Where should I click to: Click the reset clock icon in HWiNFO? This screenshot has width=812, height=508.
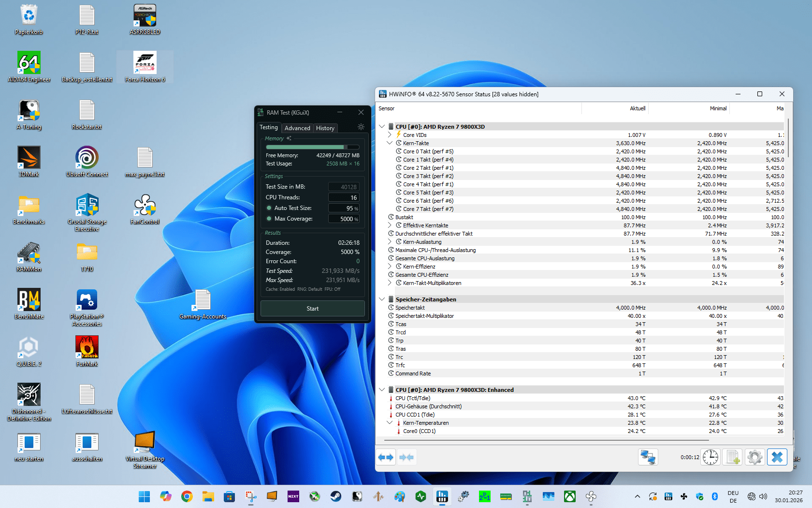point(710,457)
